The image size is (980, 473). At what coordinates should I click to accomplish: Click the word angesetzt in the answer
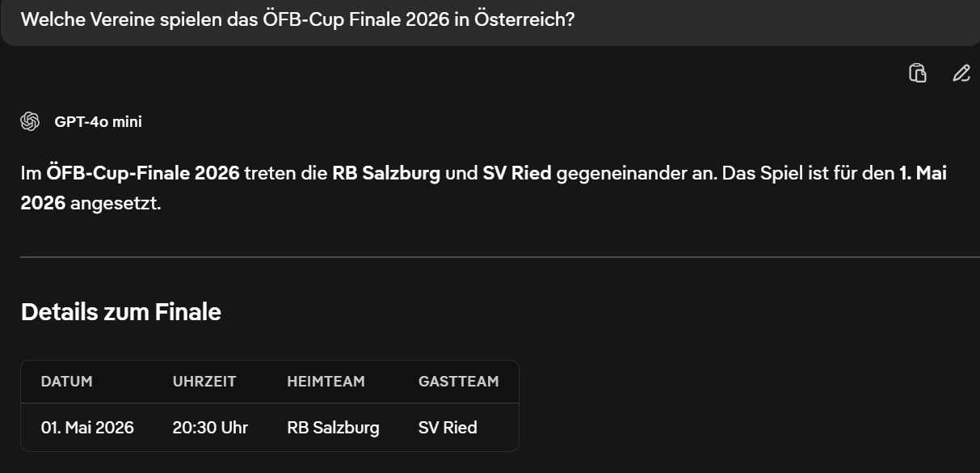[x=115, y=203]
